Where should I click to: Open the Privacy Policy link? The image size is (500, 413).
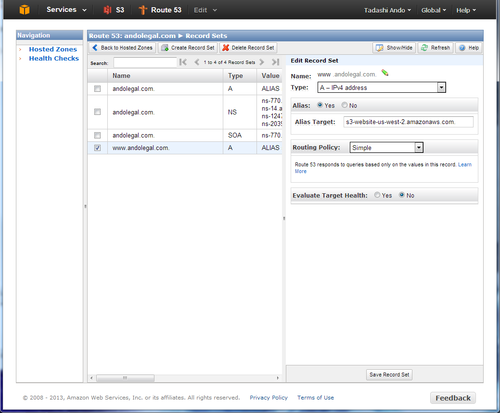tap(269, 398)
